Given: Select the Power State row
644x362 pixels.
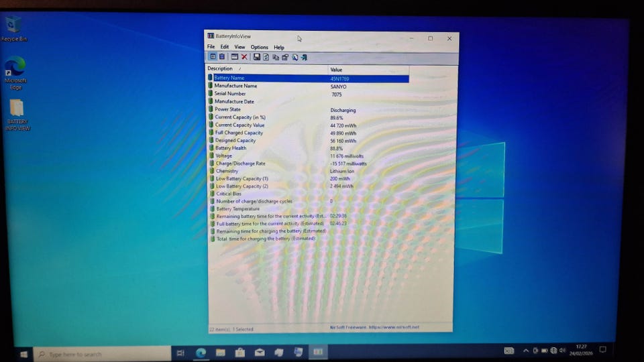Looking at the screenshot, I should (309, 109).
